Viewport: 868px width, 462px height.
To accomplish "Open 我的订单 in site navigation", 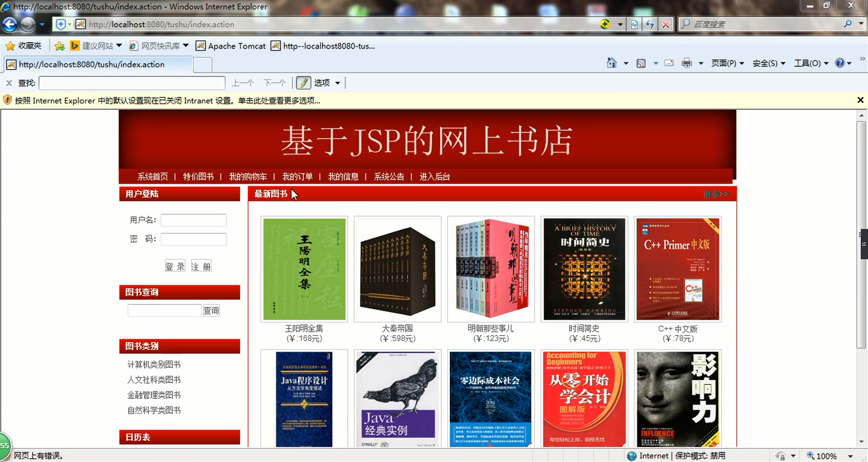I will [x=297, y=177].
